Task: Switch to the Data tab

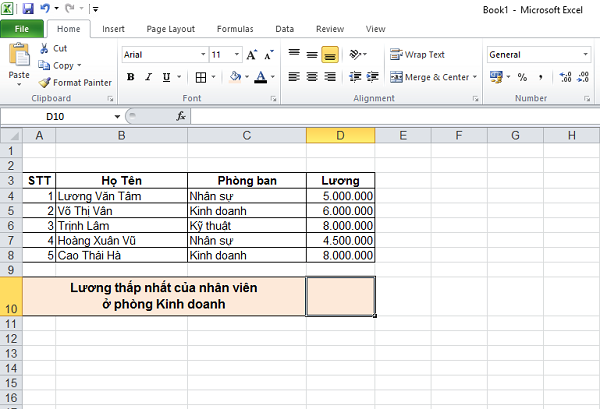Action: (x=284, y=29)
